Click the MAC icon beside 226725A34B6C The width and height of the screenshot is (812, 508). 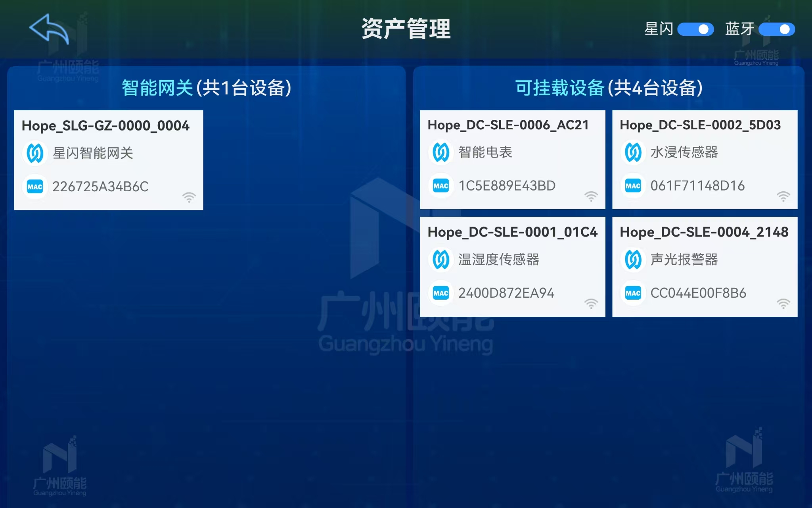tap(35, 187)
